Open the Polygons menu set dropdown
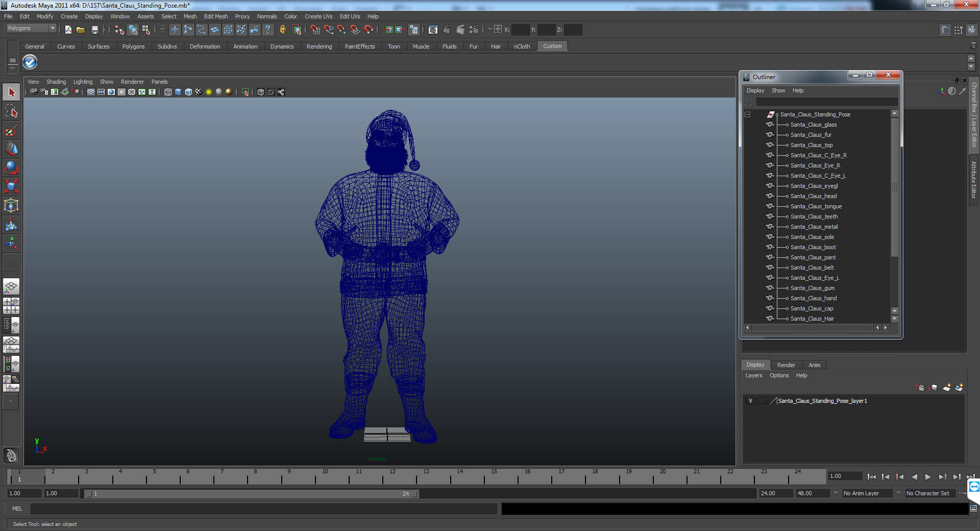 click(53, 29)
